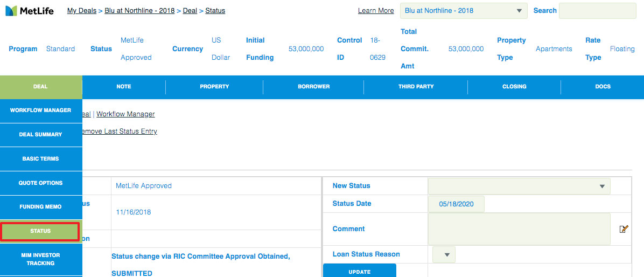Click the Status breadcrumb link

pyautogui.click(x=215, y=11)
